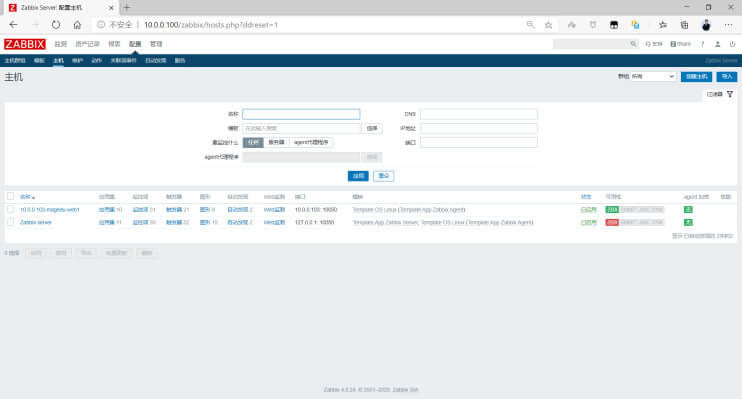742x399 pixels.
Task: Open the browser profile avatar
Action: pyautogui.click(x=706, y=25)
